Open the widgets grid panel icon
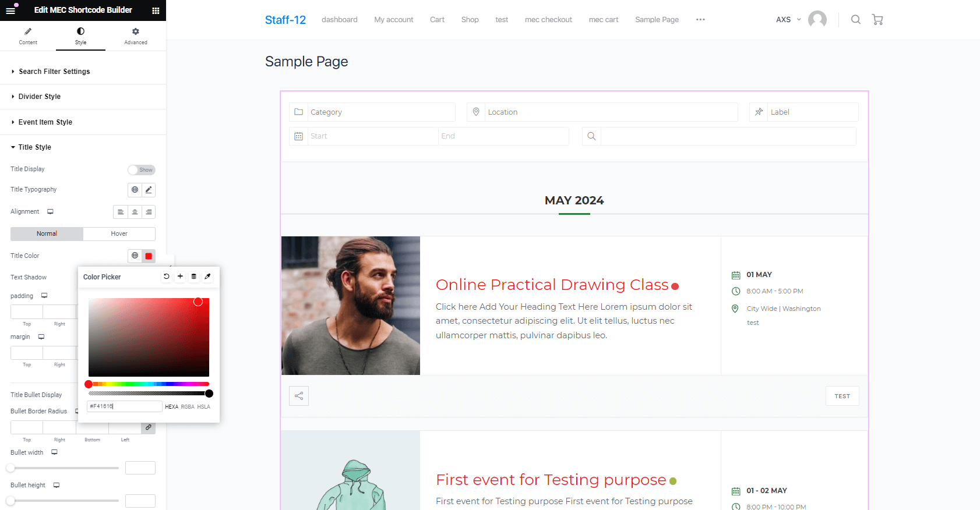The image size is (980, 510). (156, 10)
